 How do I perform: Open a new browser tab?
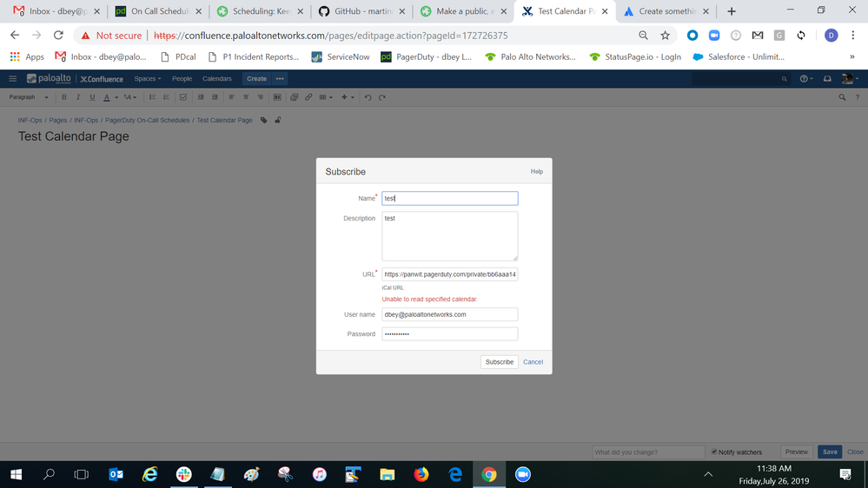(x=732, y=11)
